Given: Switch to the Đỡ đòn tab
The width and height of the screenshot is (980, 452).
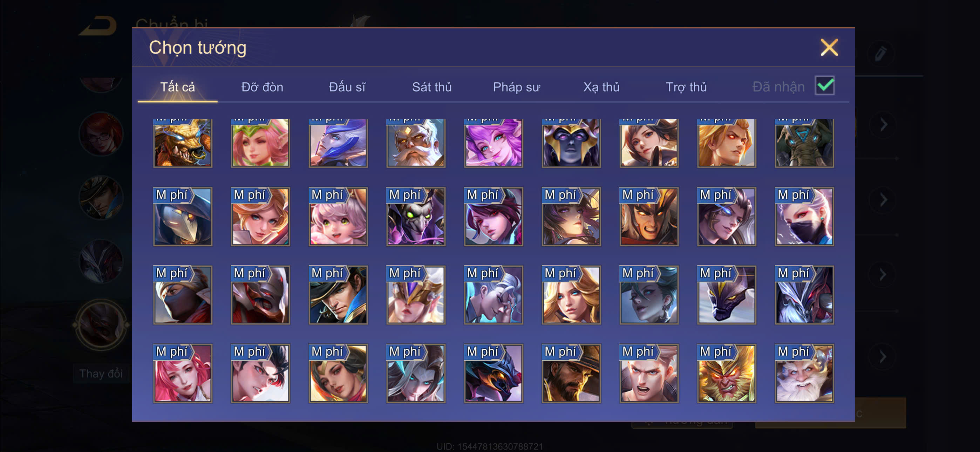Looking at the screenshot, I should tap(262, 87).
